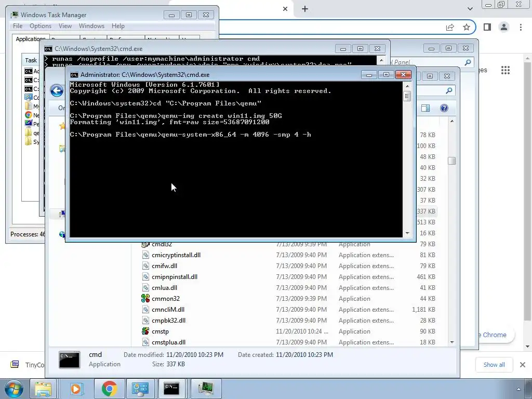The height and width of the screenshot is (399, 532).
Task: Select cmifw.dll file row
Action: (x=164, y=265)
